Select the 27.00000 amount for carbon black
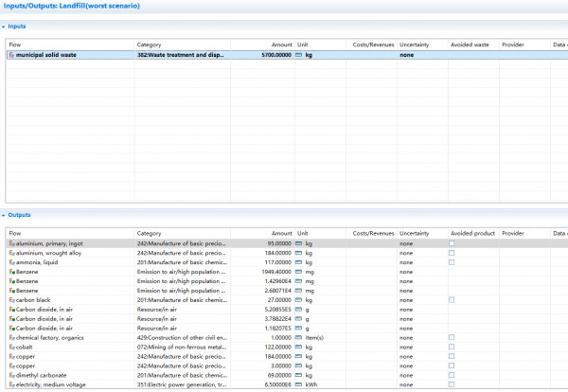This screenshot has height=392, width=568. pos(279,300)
